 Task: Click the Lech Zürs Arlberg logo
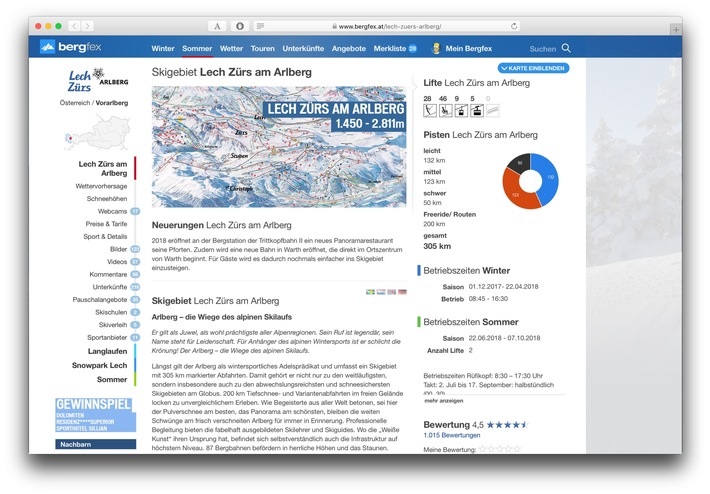click(97, 79)
